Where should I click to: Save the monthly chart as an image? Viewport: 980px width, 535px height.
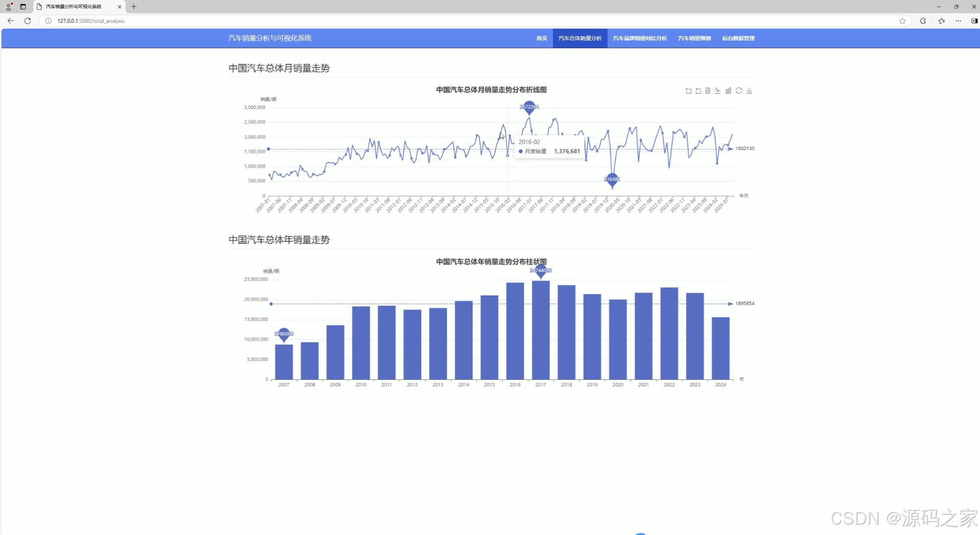749,91
